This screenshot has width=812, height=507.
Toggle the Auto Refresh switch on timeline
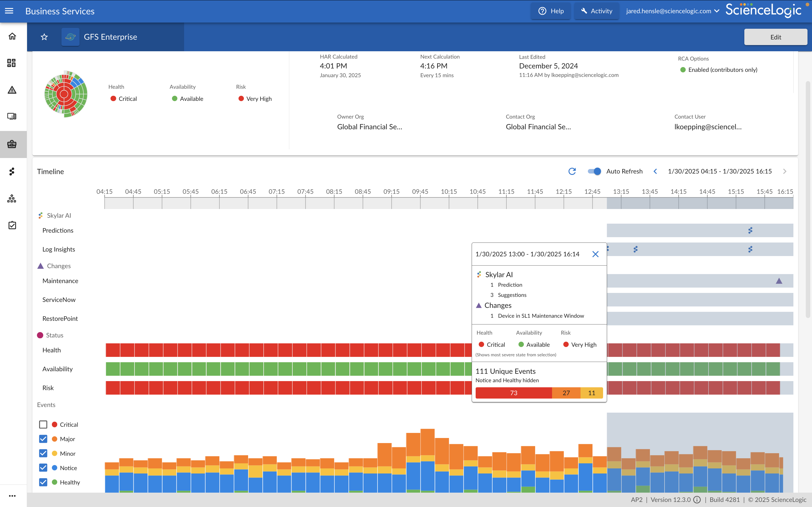pos(595,171)
